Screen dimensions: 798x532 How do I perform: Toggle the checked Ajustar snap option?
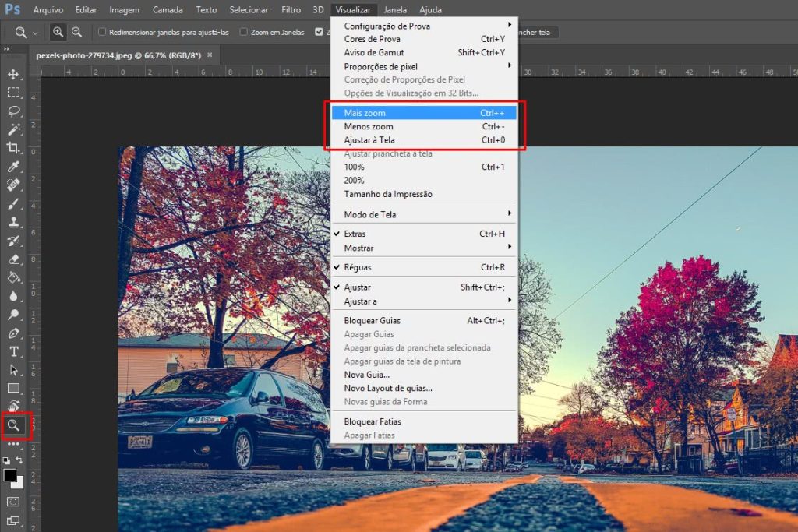[425, 287]
